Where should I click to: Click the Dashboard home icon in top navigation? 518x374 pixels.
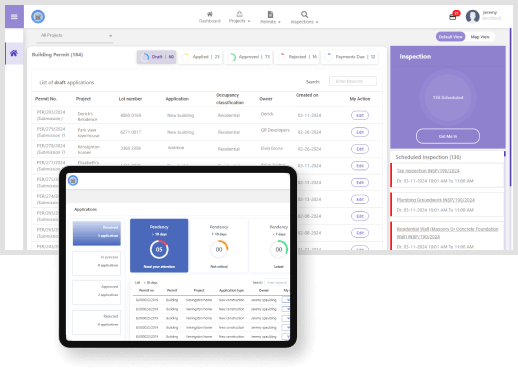coord(210,14)
